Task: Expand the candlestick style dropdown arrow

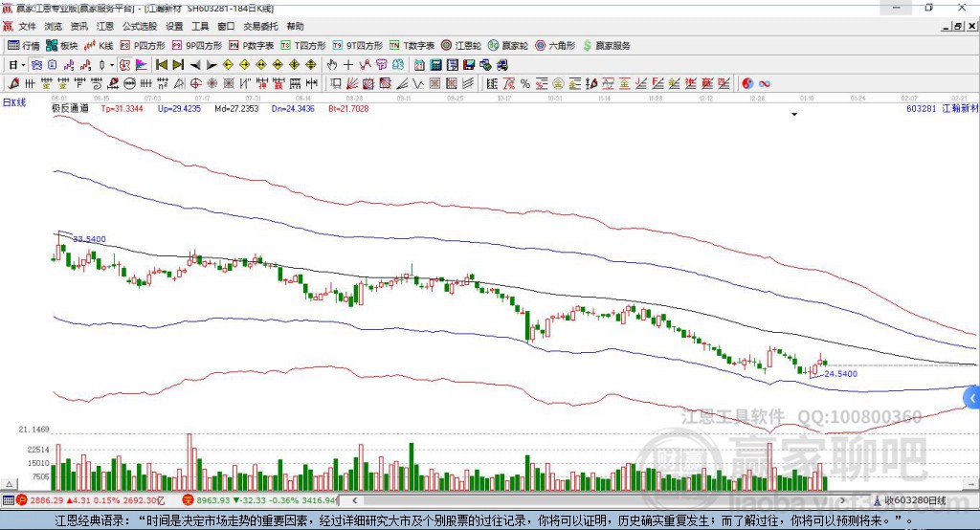Action: click(111, 65)
